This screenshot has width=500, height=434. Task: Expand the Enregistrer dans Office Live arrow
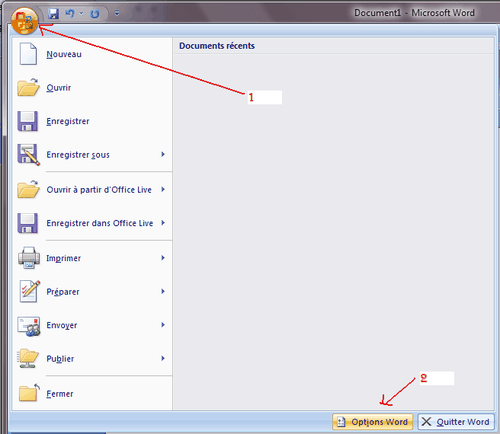[163, 223]
